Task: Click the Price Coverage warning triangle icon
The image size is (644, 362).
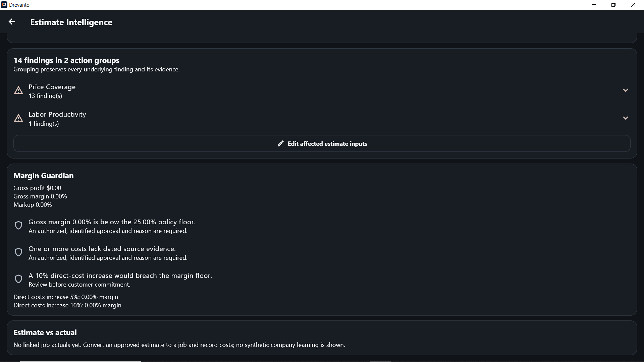Action: (x=18, y=90)
